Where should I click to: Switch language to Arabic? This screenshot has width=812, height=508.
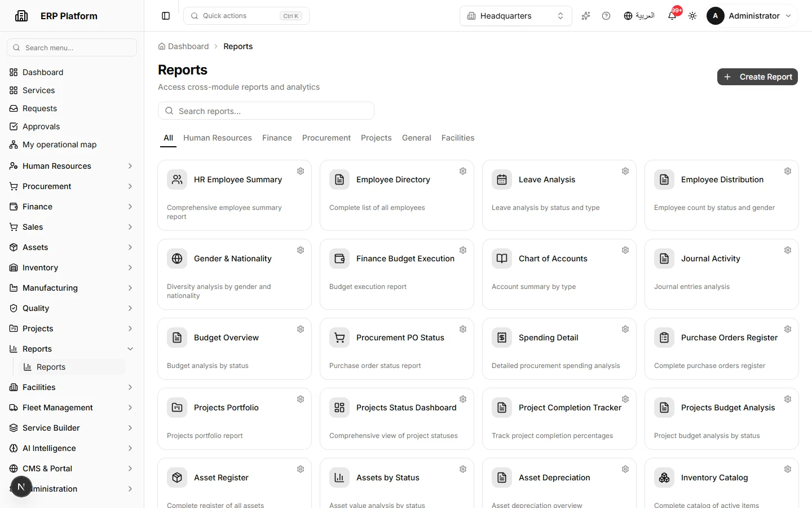coord(639,16)
